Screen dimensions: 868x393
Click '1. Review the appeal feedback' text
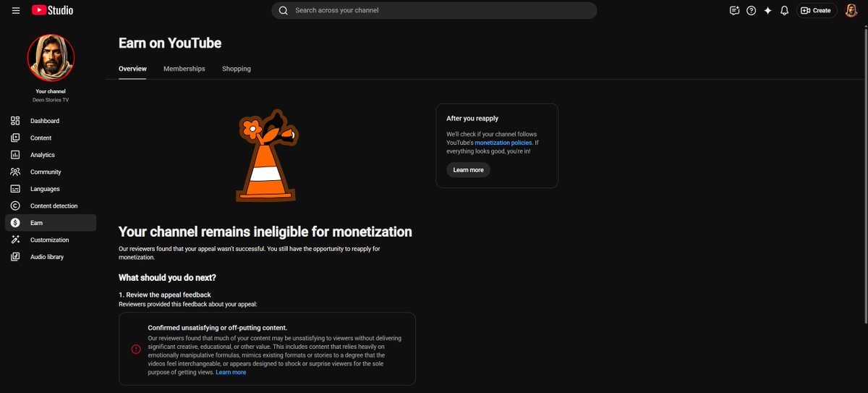click(165, 295)
